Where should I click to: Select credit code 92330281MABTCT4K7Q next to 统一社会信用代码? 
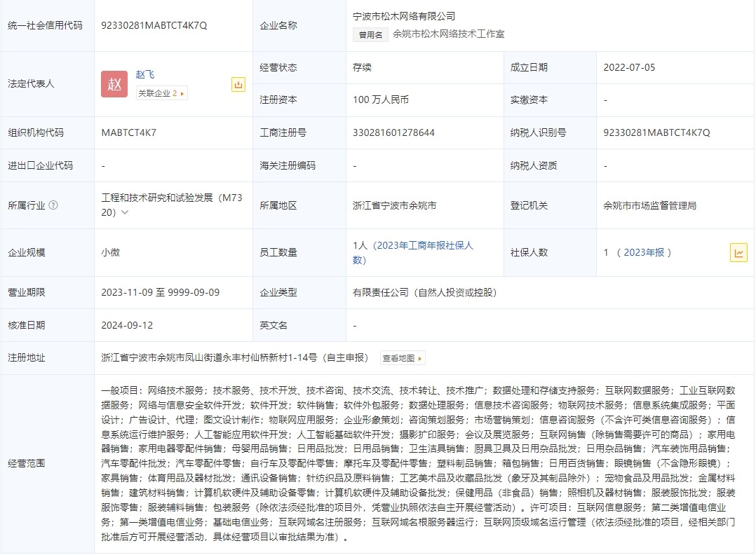pos(154,25)
